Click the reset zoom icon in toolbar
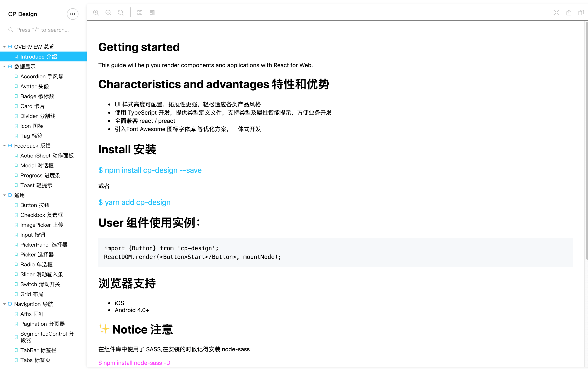588x369 pixels. click(121, 12)
